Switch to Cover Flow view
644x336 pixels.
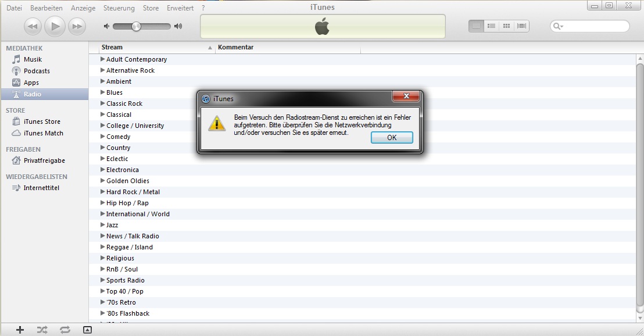click(521, 26)
